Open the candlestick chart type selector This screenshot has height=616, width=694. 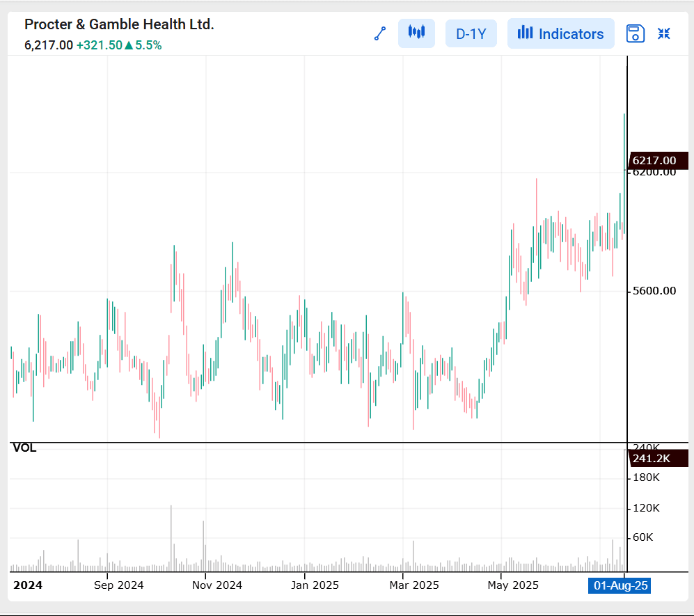point(416,33)
